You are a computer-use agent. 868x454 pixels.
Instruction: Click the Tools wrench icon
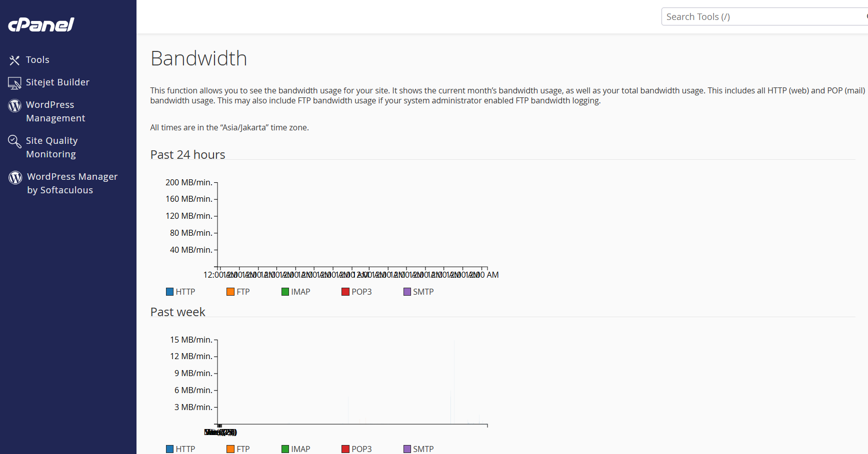(14, 60)
